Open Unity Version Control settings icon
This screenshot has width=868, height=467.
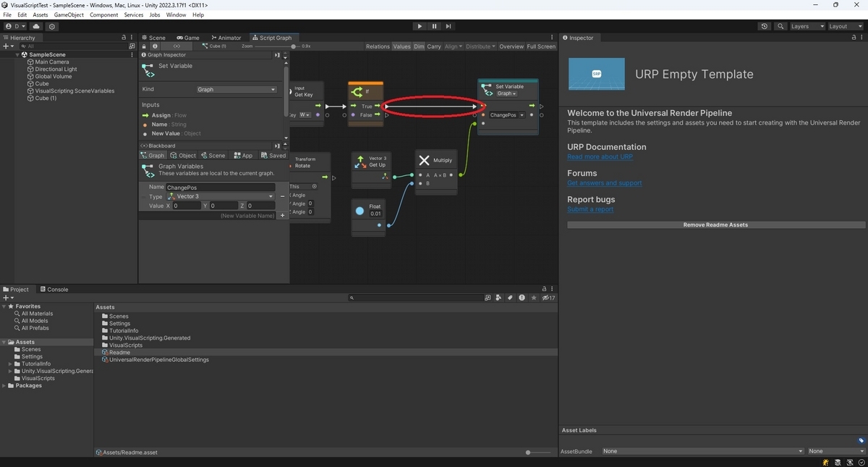coord(52,26)
